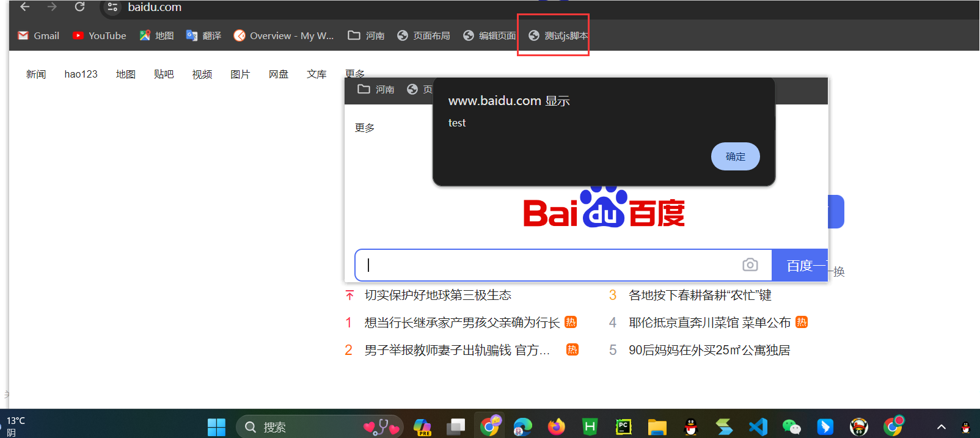This screenshot has height=438, width=980.
Task: Open the 网盘 navigation link
Action: (279, 74)
